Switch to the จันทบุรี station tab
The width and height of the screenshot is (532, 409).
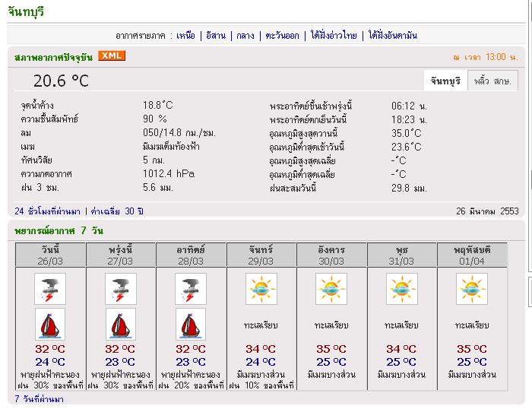click(445, 81)
